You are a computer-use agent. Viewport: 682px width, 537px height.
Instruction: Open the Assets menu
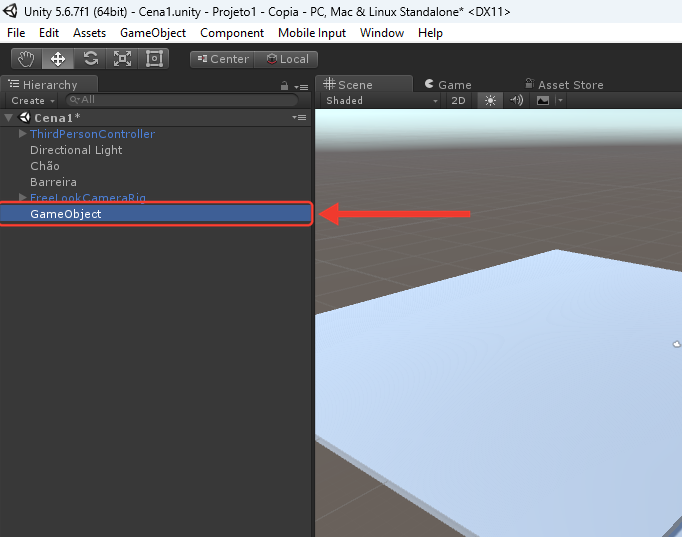[89, 33]
